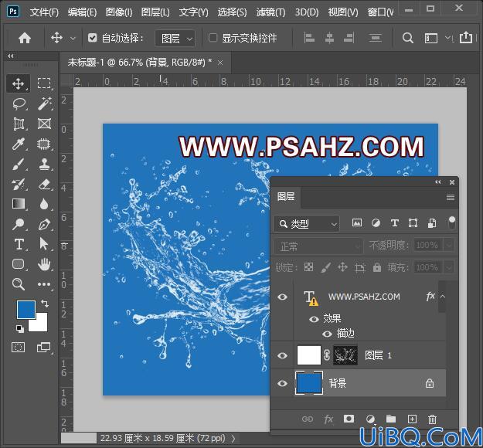Open the 图层(L) menu

pos(155,12)
